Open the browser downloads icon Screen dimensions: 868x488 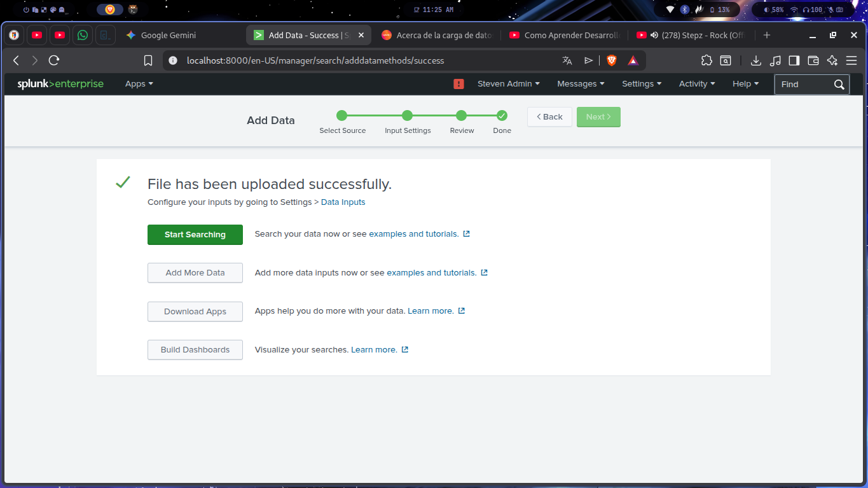(755, 60)
